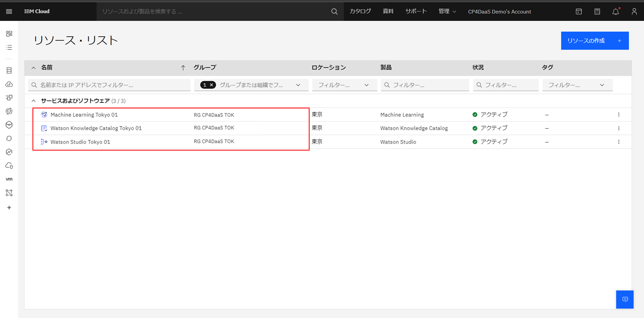Open the 管理 dropdown menu
Viewport: 644px width, 318px height.
tap(447, 12)
